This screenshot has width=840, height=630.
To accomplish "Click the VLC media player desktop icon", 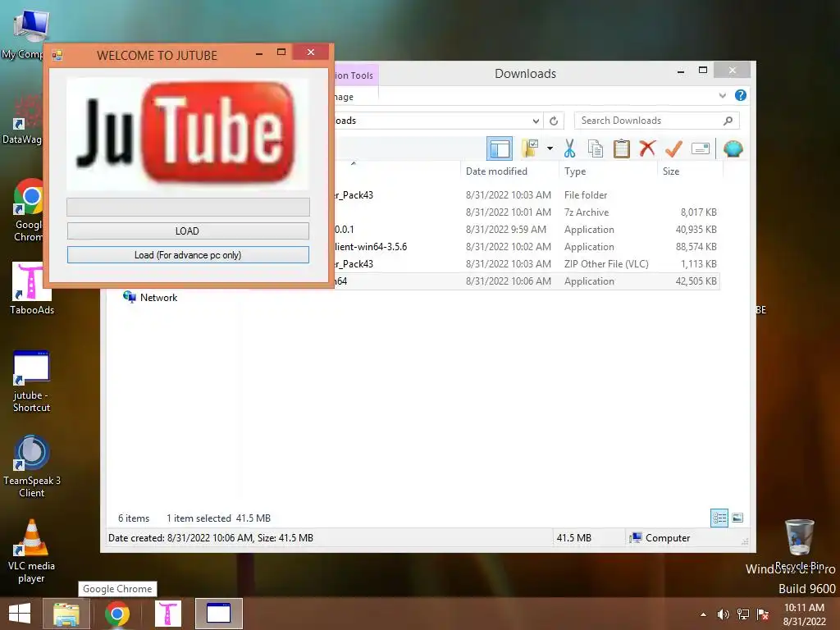I will [32, 551].
